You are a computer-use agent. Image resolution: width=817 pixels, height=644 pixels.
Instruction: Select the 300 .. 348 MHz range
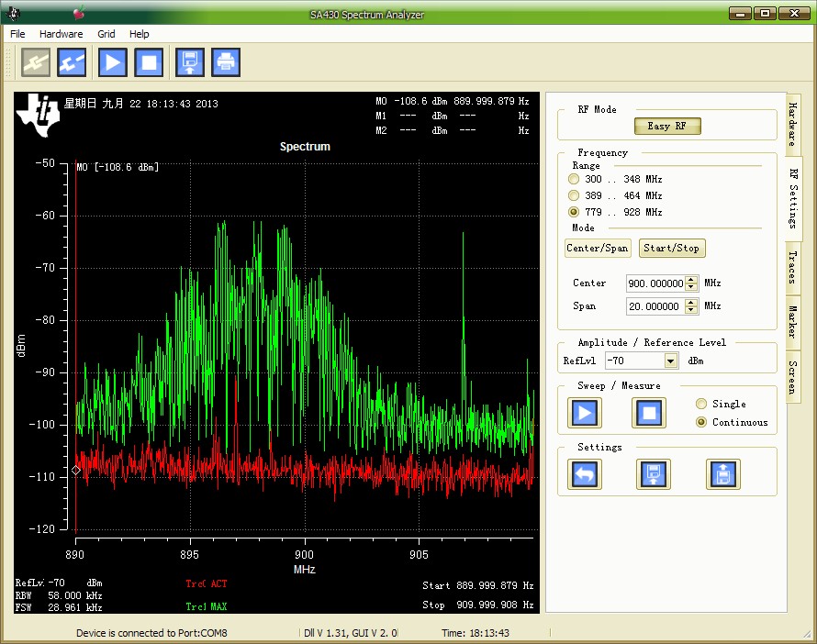(x=575, y=179)
